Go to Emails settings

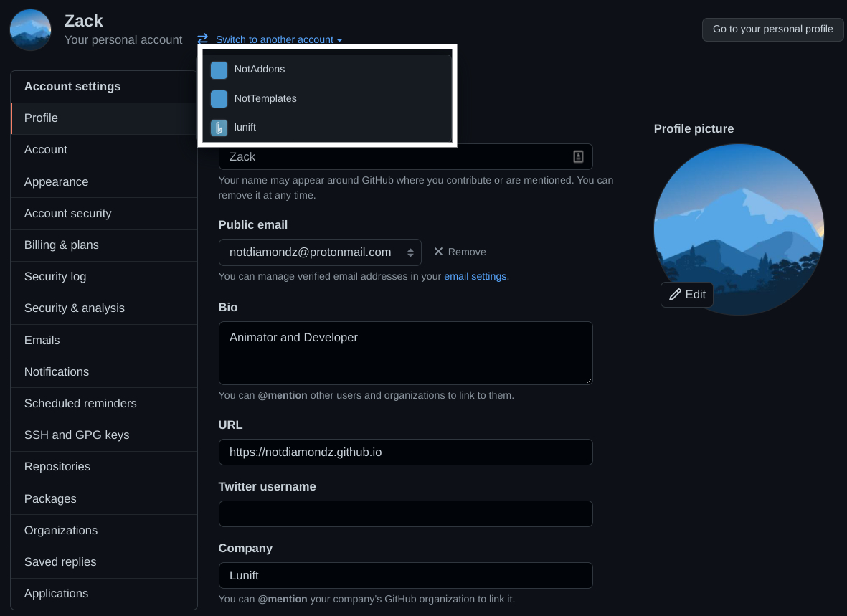tap(104, 340)
